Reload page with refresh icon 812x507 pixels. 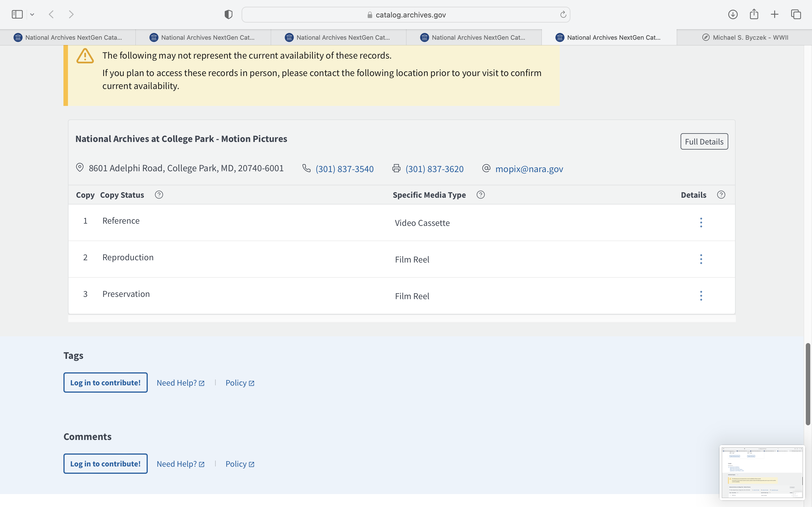pos(563,14)
